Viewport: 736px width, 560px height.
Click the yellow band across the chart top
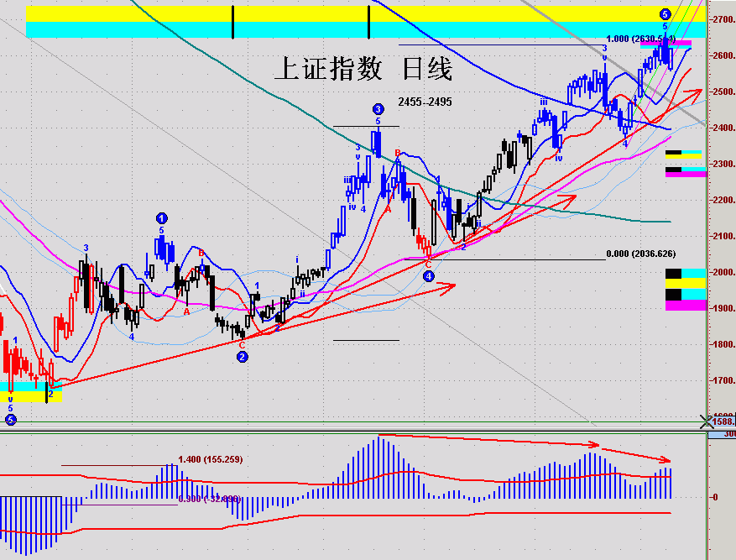pos(336,13)
